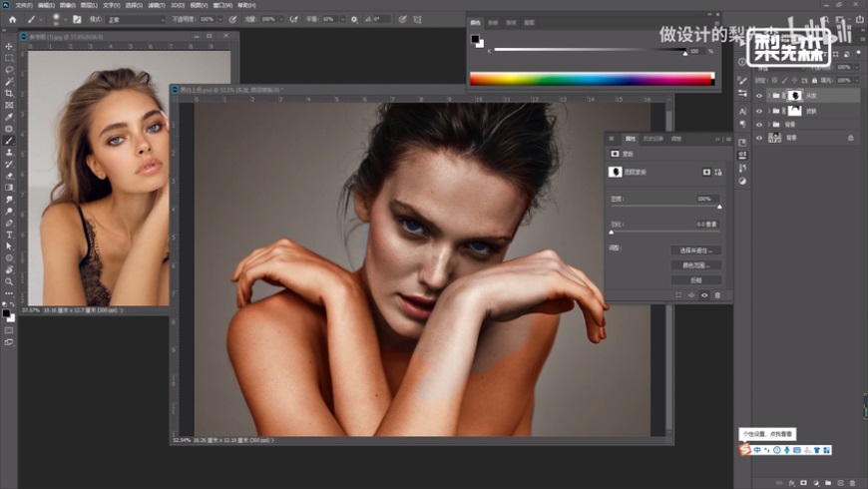868x489 pixels.
Task: Expand the 头发 layer group arrow
Action: [769, 96]
